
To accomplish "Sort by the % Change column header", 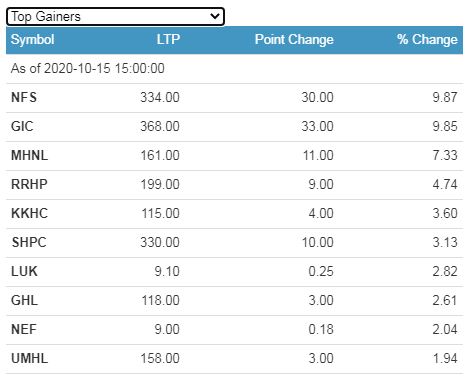I will click(x=427, y=39).
